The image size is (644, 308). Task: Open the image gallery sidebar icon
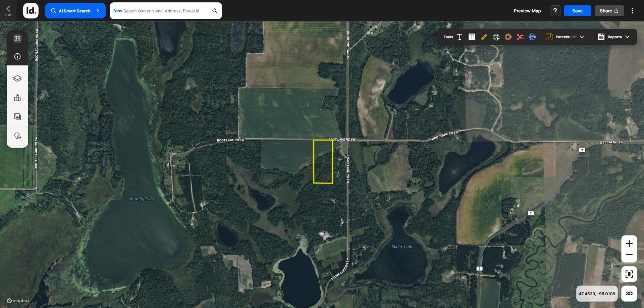coord(17,117)
